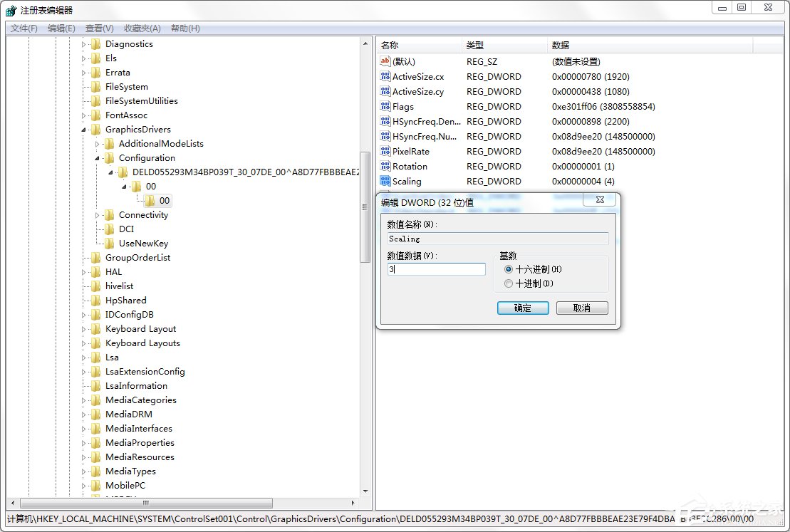Select the HSyncFreq.Den value icon
790x532 pixels.
point(385,121)
